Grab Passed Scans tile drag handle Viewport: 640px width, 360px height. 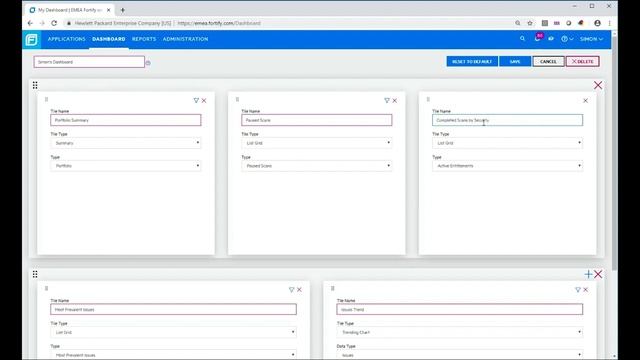(x=238, y=100)
